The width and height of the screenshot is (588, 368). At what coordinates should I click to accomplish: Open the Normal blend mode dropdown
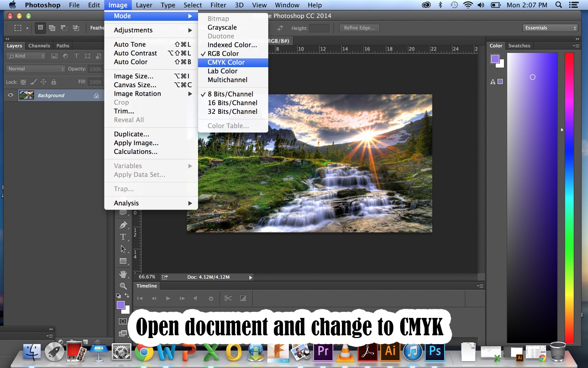(x=35, y=69)
